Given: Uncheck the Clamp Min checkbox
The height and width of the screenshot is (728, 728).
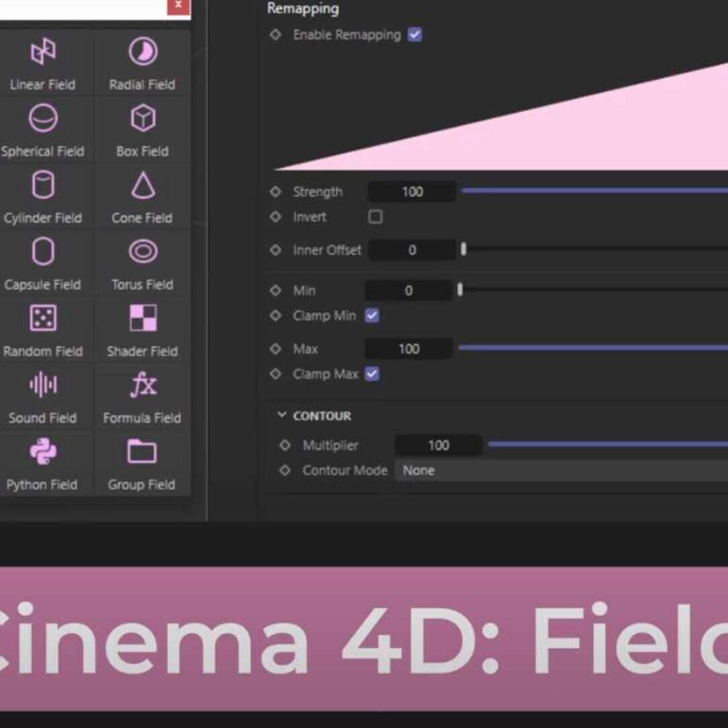Looking at the screenshot, I should (372, 315).
